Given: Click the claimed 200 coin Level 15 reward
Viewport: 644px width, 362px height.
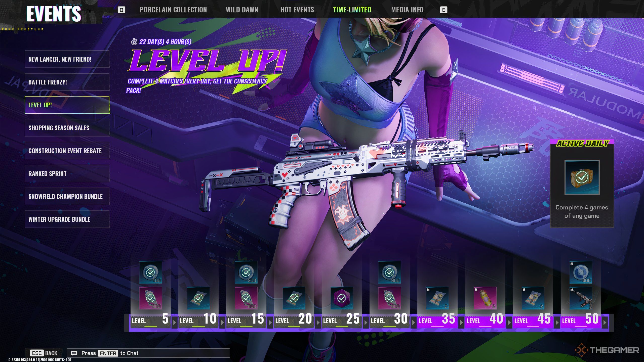Looking at the screenshot, I should point(246,272).
